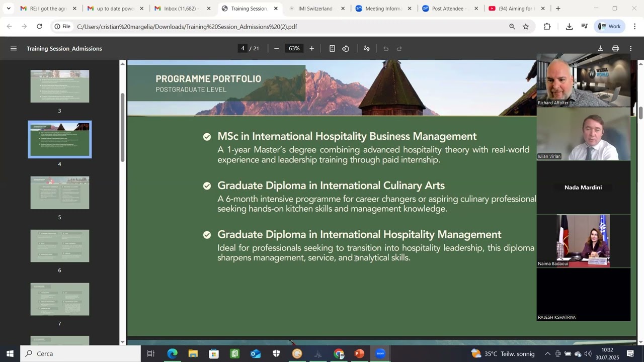Select Iulian Virlan's video tile
This screenshot has width=644, height=362.
[x=584, y=134]
